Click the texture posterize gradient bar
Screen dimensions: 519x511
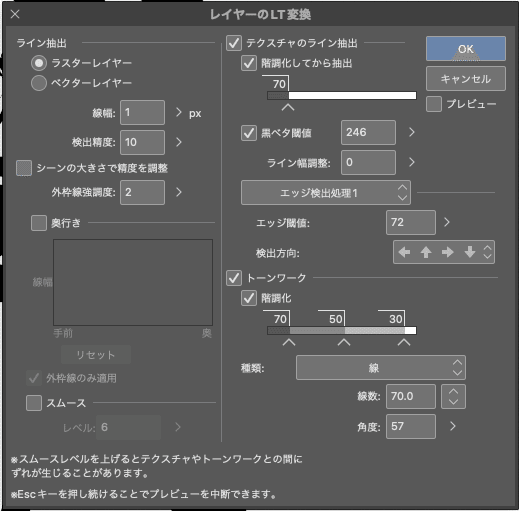(342, 96)
